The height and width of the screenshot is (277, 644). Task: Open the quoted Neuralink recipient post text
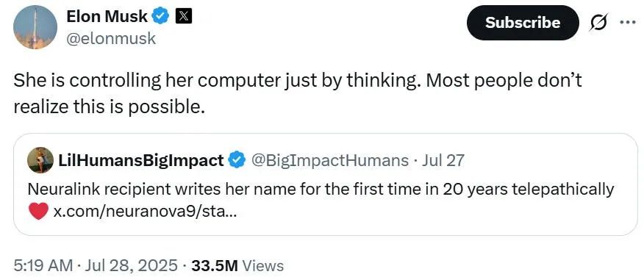click(x=321, y=189)
